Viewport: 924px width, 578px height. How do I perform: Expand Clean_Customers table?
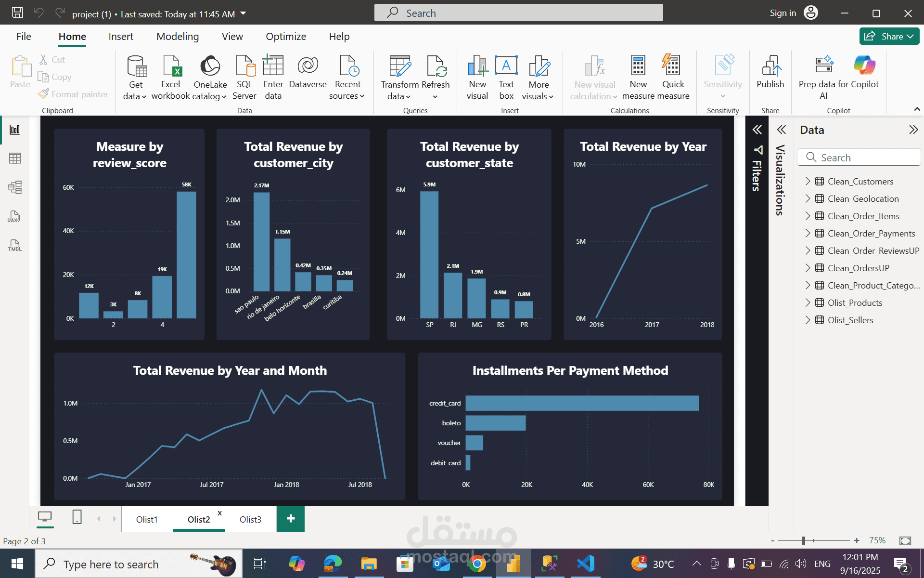pos(808,181)
